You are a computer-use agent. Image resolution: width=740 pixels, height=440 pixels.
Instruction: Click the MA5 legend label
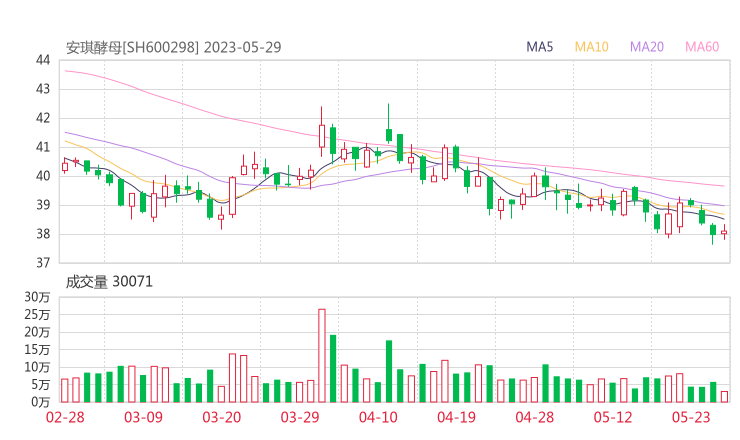539,47
